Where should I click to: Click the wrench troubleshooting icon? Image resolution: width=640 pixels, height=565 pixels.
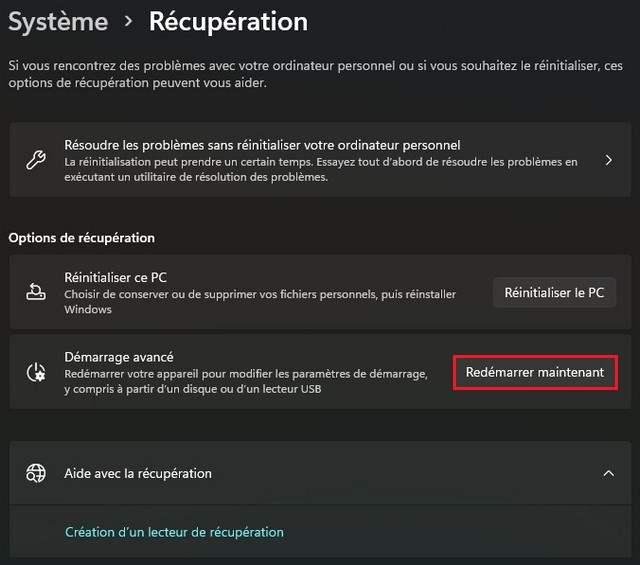tap(35, 160)
